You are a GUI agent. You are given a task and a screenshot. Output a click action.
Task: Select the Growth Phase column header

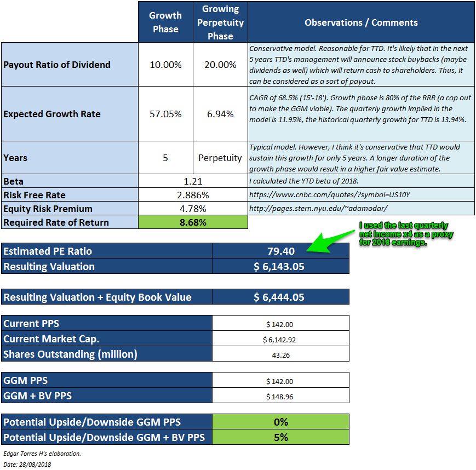pos(165,21)
